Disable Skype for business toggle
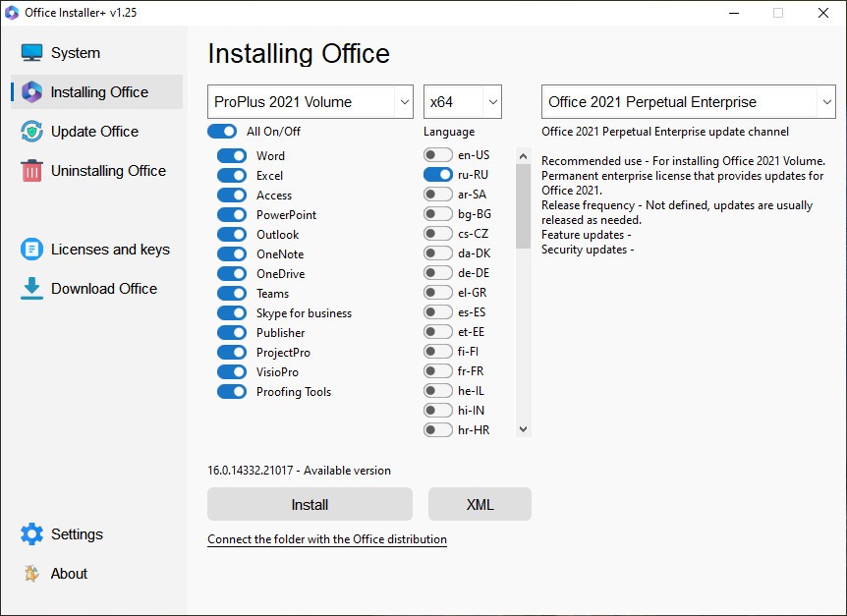 point(232,313)
